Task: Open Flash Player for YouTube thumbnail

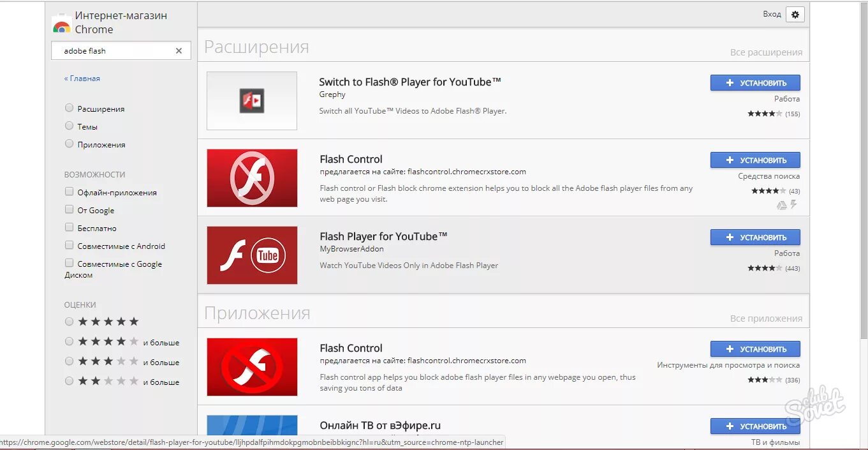Action: [x=252, y=255]
